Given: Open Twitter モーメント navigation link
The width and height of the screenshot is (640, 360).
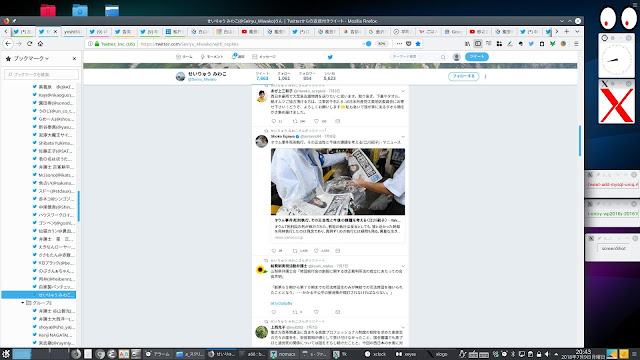Looking at the screenshot, I should point(212,57).
